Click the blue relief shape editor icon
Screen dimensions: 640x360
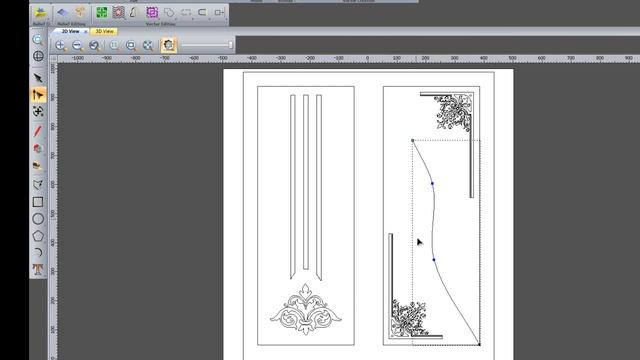coord(62,12)
